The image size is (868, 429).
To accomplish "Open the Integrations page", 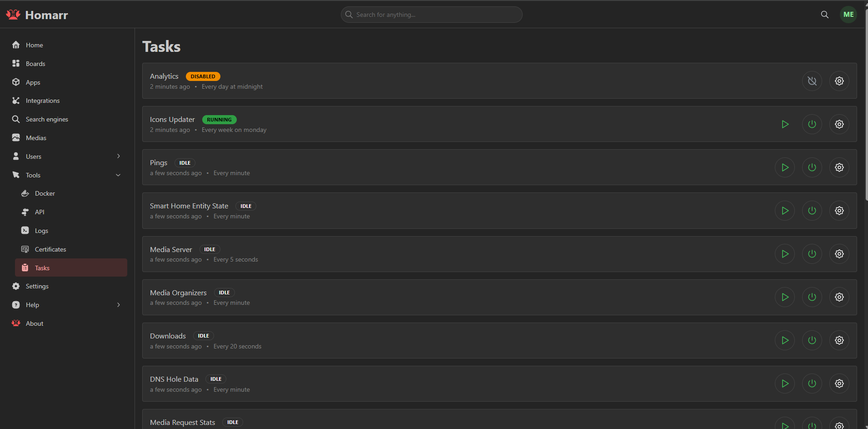I will [x=43, y=100].
